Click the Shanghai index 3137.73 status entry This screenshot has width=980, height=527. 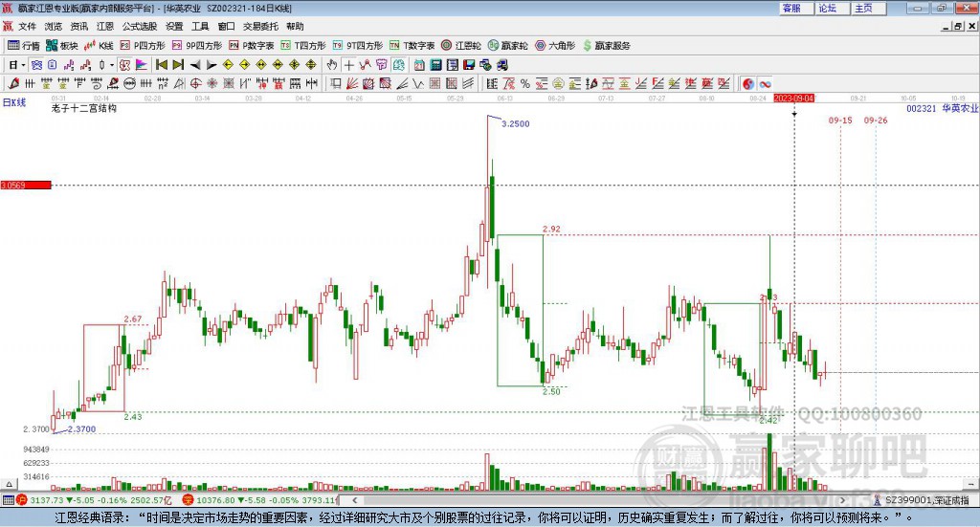95,500
